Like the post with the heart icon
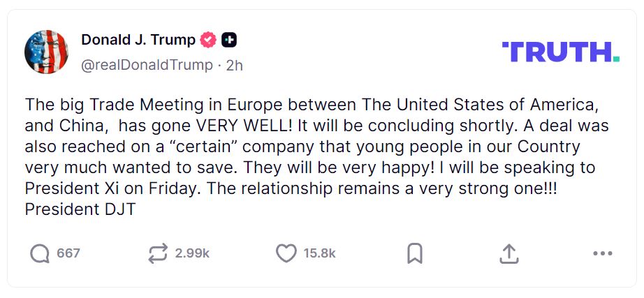 coord(286,253)
